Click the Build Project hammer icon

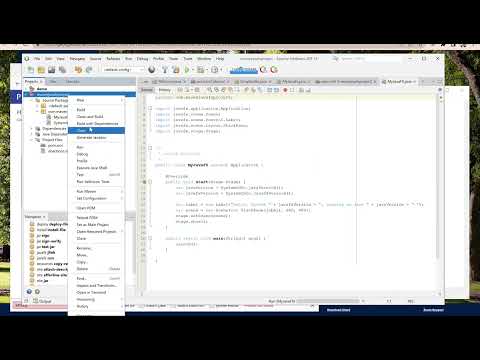165,70
